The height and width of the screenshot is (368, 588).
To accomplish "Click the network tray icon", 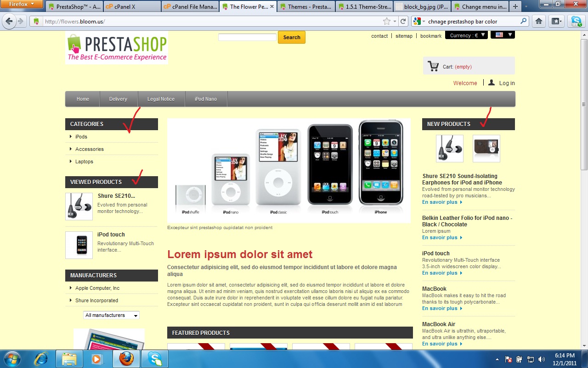I will (531, 359).
